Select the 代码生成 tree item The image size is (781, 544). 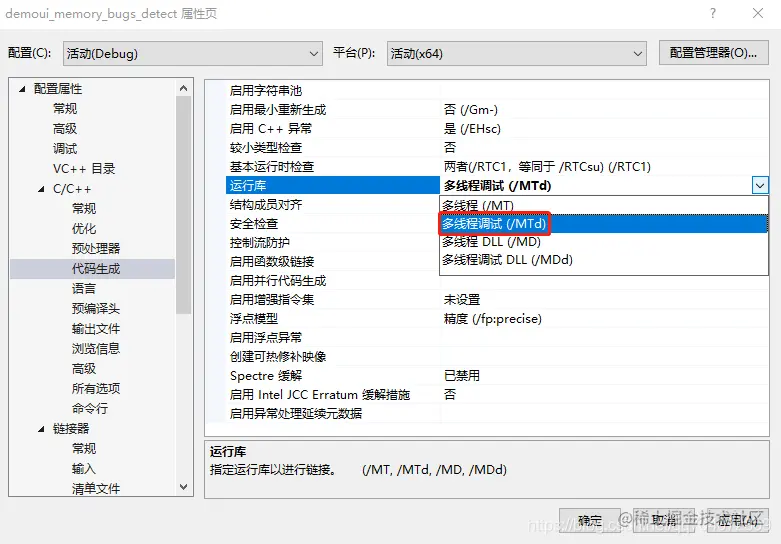tap(96, 269)
